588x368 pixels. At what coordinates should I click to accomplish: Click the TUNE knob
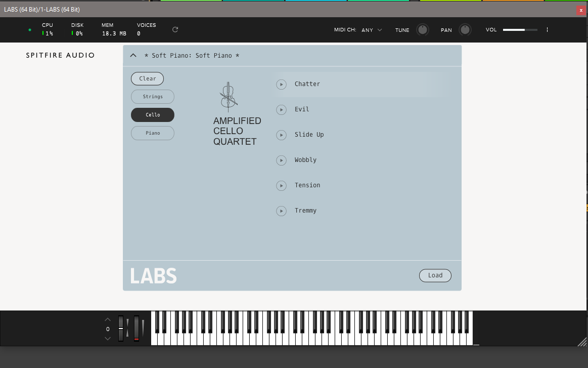(423, 30)
